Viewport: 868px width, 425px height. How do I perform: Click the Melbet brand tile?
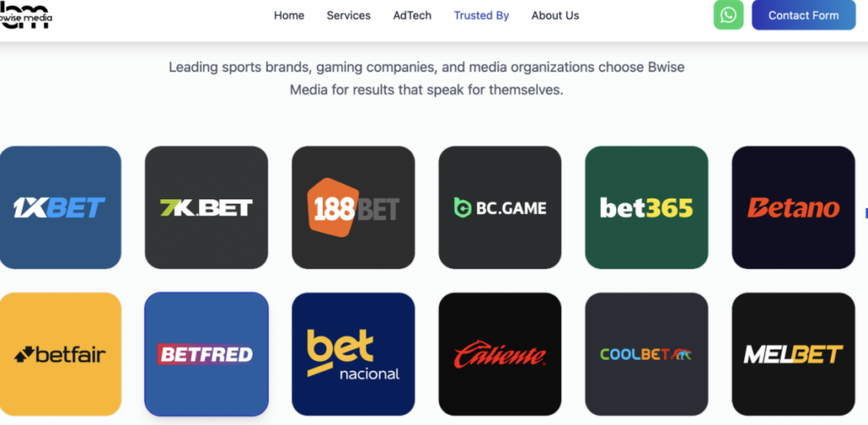pos(793,354)
